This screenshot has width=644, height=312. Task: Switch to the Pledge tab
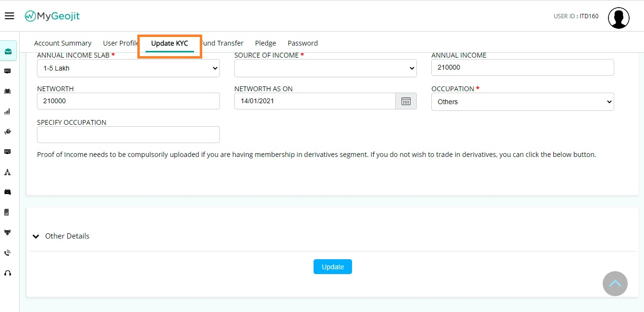coord(266,43)
